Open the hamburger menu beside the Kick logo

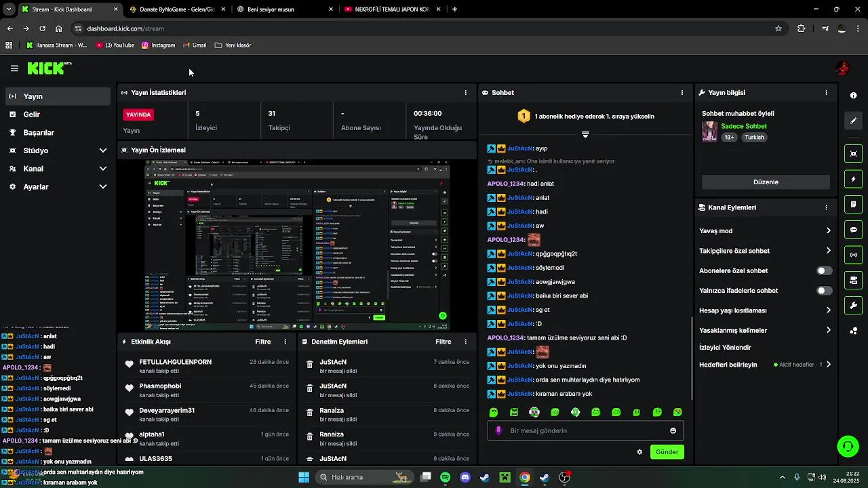click(x=14, y=68)
